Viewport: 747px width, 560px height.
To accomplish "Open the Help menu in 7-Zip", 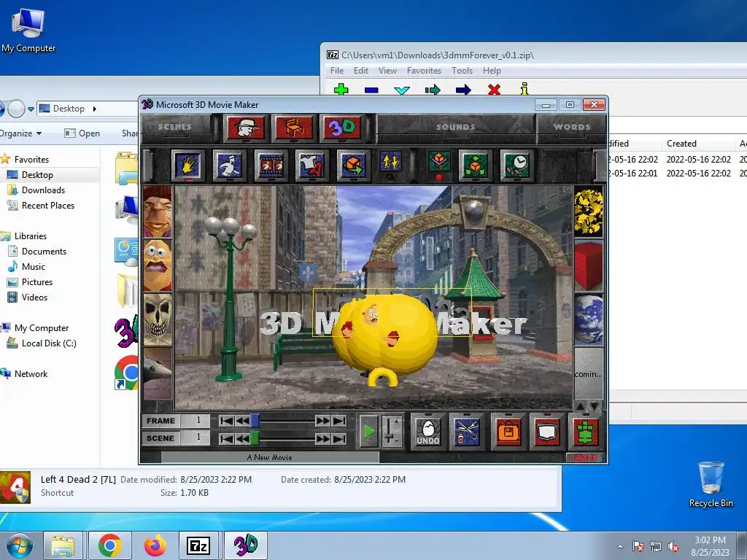I will 492,71.
